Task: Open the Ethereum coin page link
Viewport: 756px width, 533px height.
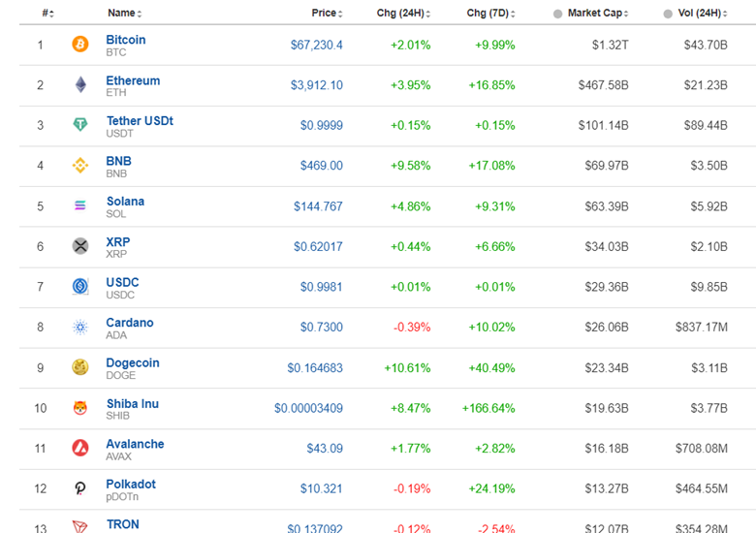Action: 133,80
